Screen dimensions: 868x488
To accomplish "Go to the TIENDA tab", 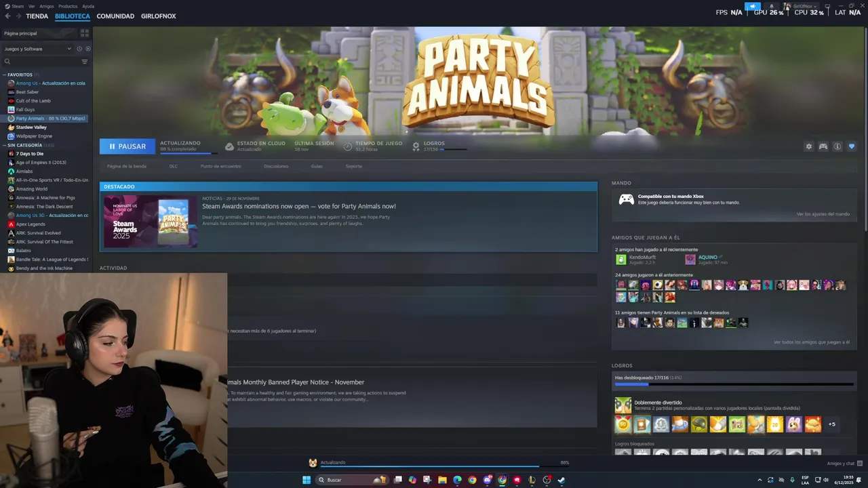I will tap(37, 16).
